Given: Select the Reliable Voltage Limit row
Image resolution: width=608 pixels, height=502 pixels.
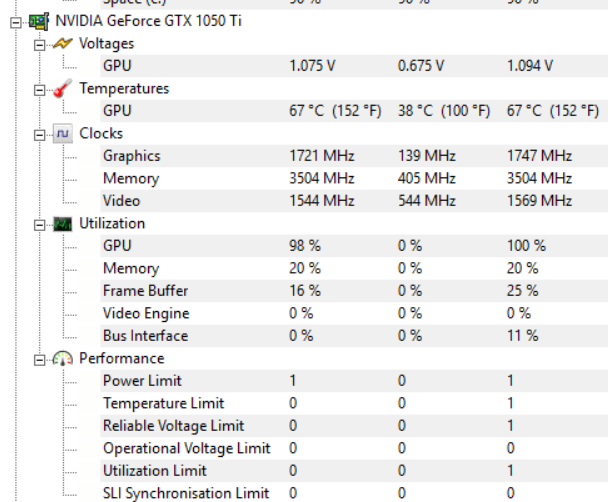Looking at the screenshot, I should [x=354, y=426].
